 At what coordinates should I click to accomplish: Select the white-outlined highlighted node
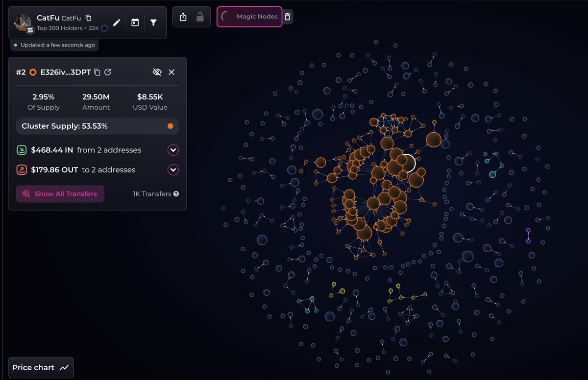click(407, 164)
